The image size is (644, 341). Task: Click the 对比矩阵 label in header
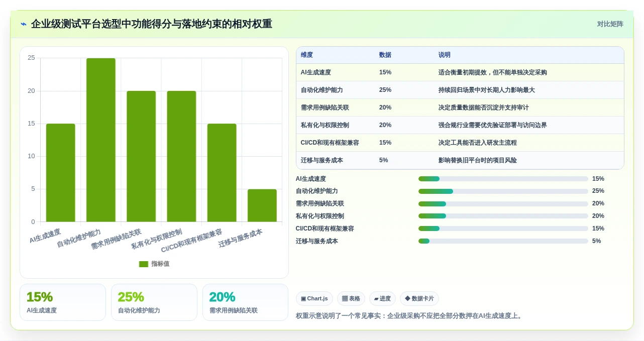pos(610,24)
